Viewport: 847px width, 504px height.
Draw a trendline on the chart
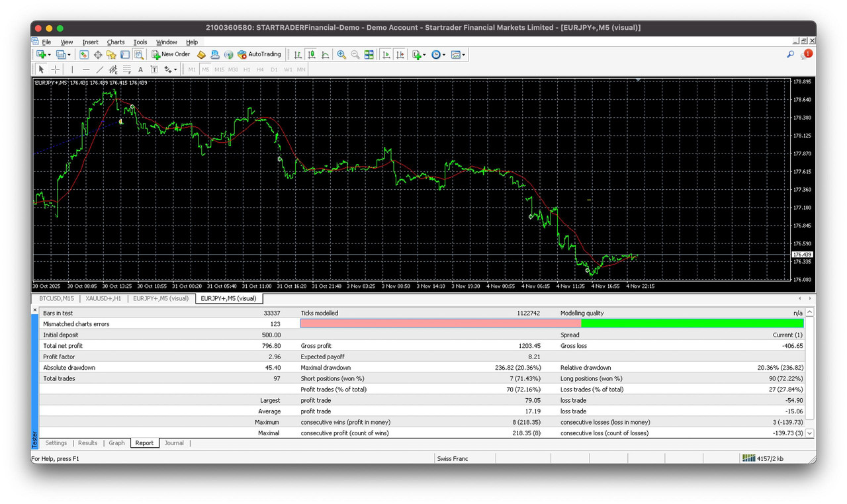pyautogui.click(x=99, y=69)
